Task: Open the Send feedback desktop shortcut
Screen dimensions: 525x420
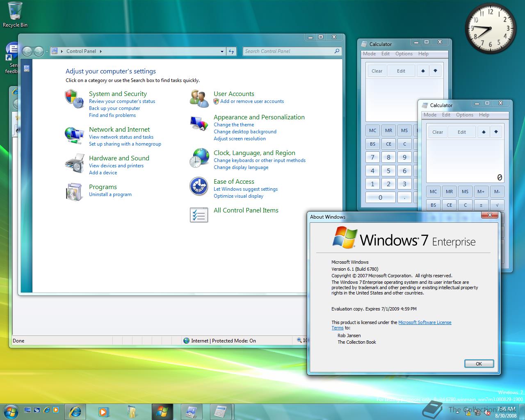Action: 11,57
